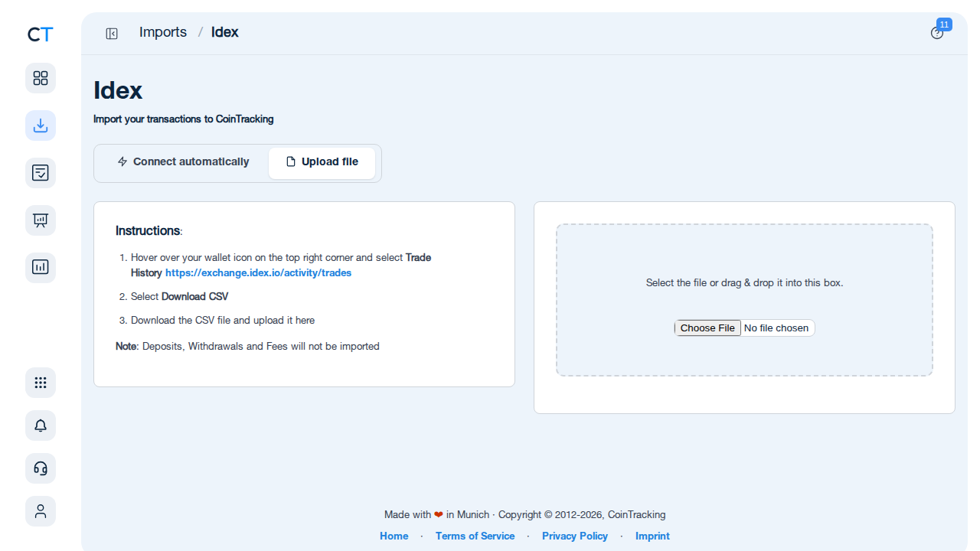The width and height of the screenshot is (980, 551).
Task: Click the 'Instructions' heading
Action: [149, 231]
